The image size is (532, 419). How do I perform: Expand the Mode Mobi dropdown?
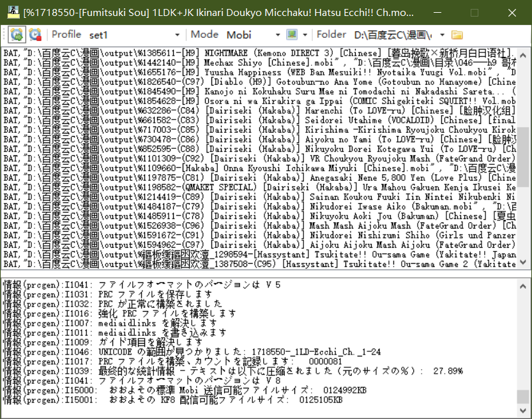coord(278,35)
